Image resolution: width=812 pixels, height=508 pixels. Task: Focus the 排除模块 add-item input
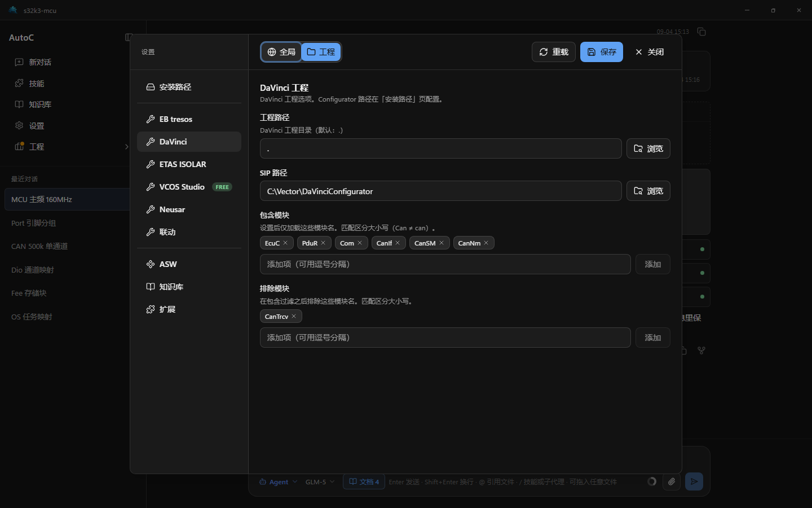click(445, 338)
